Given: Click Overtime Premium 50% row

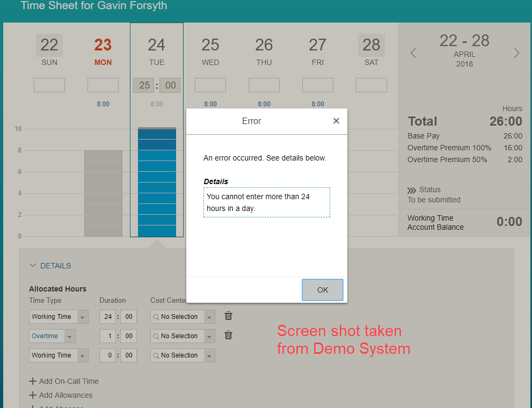Looking at the screenshot, I should [x=464, y=160].
